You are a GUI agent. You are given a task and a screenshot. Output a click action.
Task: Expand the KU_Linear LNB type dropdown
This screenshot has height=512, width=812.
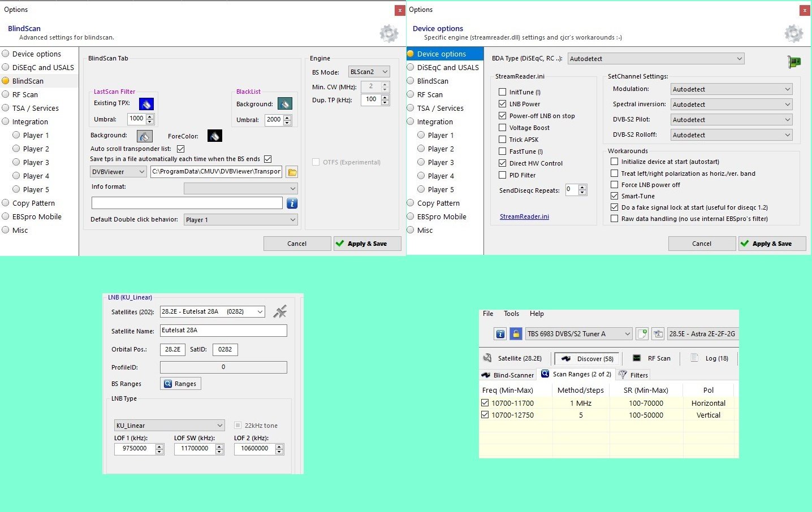(169, 426)
